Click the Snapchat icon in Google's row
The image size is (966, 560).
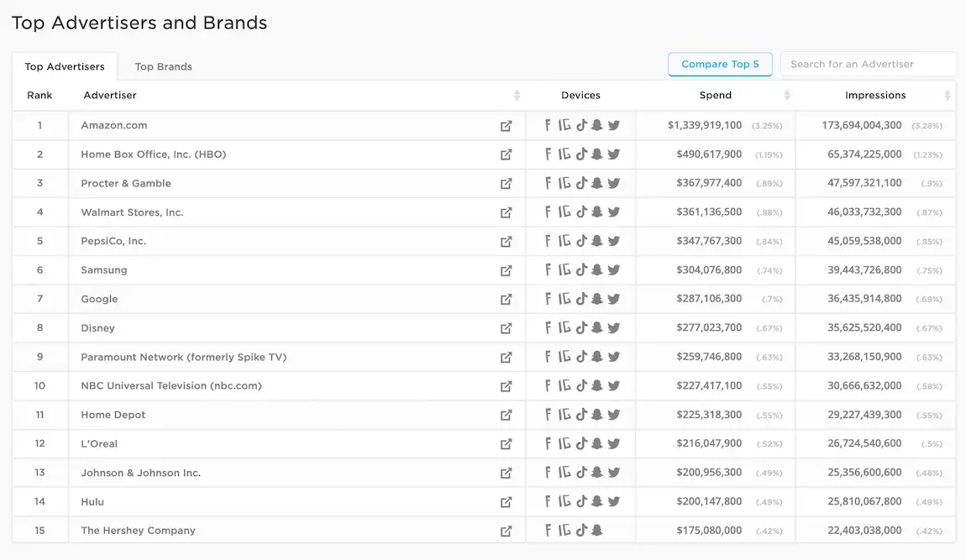click(x=597, y=299)
